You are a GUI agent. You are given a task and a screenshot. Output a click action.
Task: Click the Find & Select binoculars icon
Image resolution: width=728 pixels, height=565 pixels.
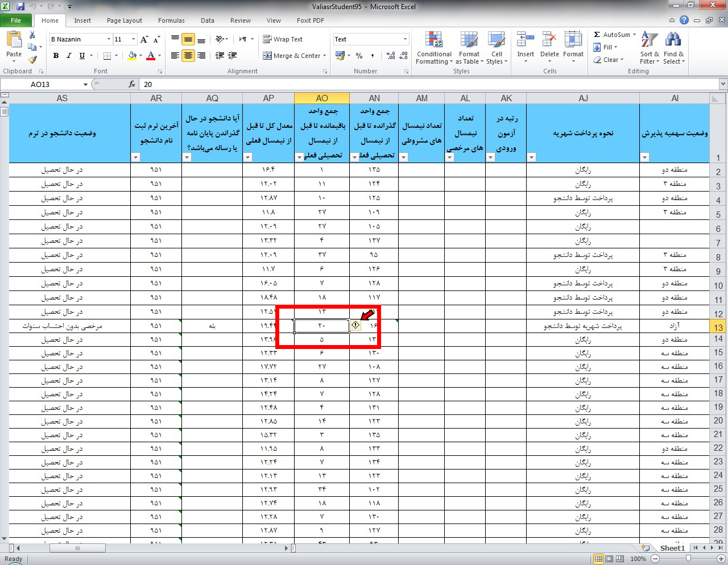pyautogui.click(x=673, y=48)
